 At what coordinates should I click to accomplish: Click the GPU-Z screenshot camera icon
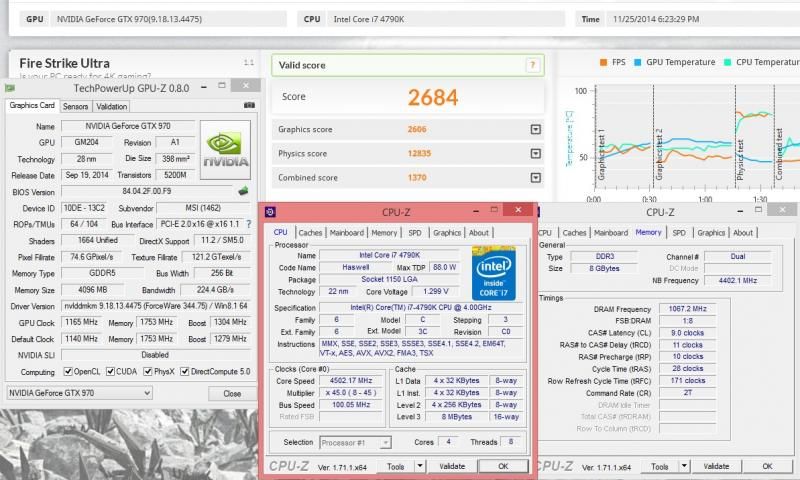[x=249, y=106]
